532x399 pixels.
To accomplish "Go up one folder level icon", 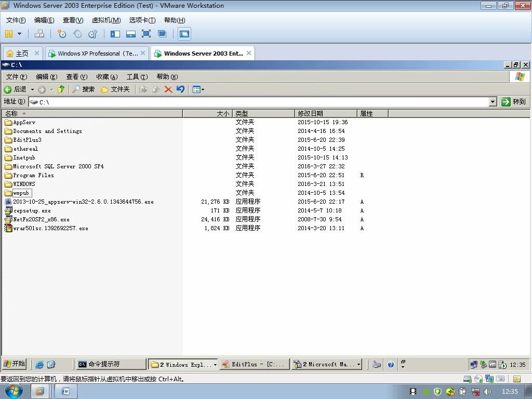I will coord(61,89).
